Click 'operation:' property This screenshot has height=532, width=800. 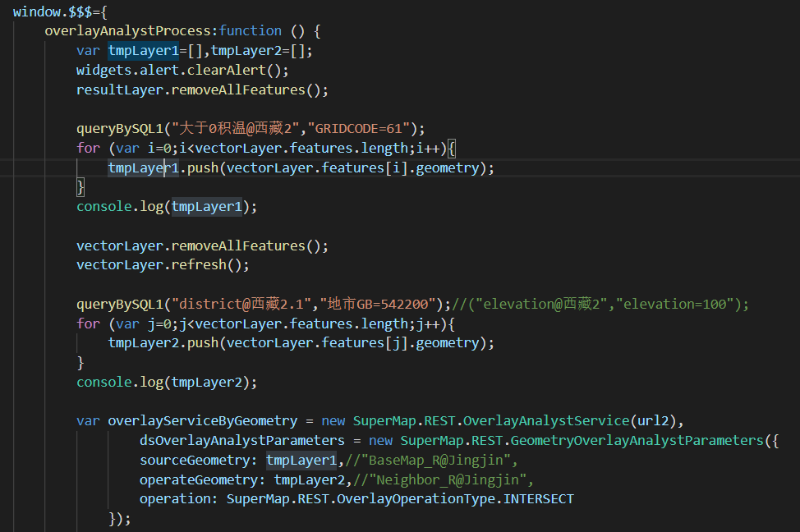[x=178, y=499]
